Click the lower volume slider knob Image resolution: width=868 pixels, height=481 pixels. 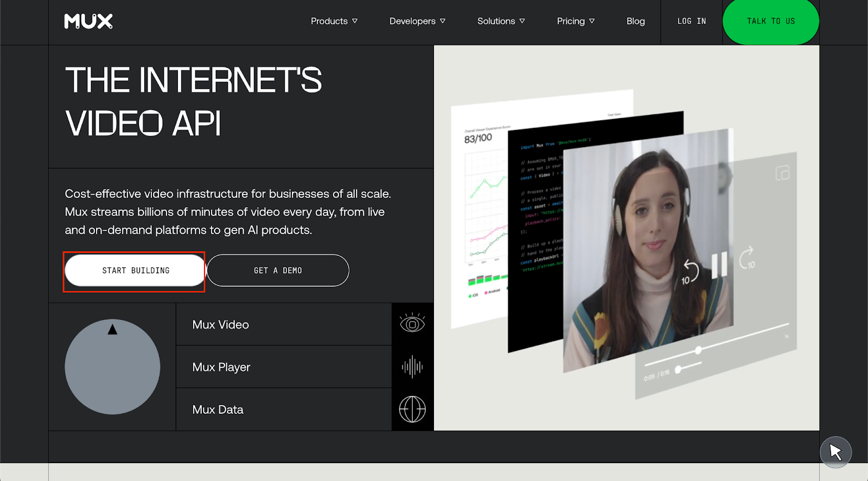coord(678,369)
